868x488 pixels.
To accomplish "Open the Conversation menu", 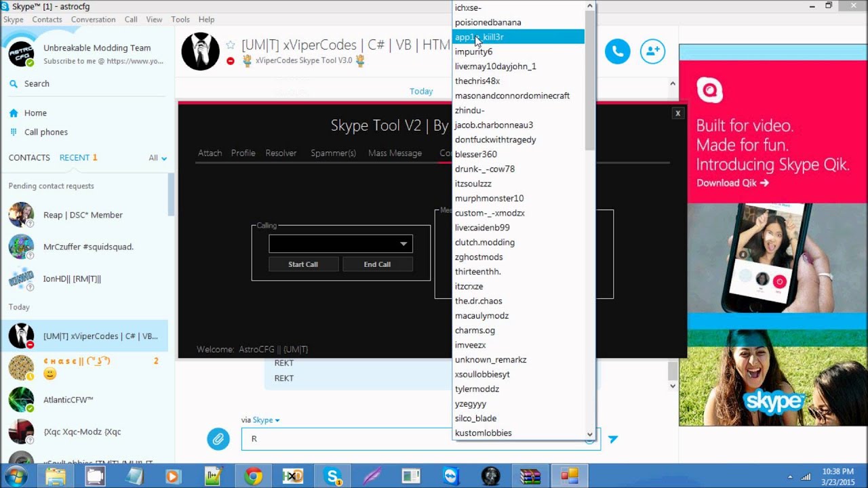I will 93,20.
